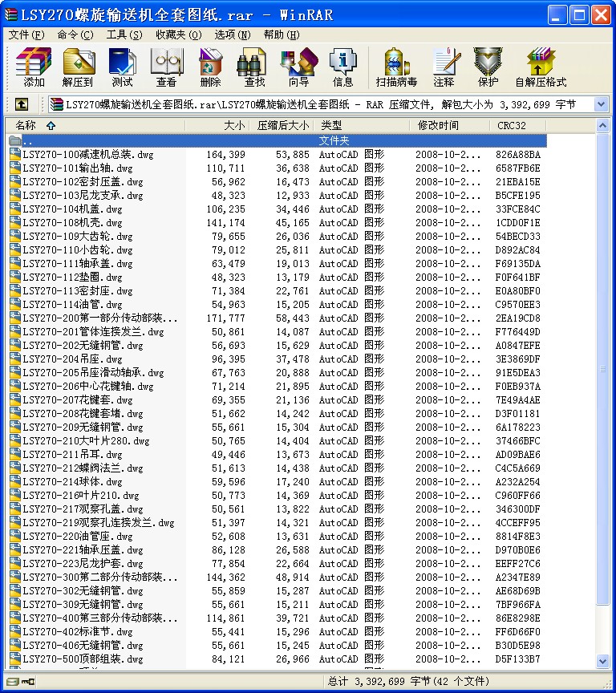Open the 文件(F) menu
Screen dimensions: 616x693
click(x=26, y=34)
